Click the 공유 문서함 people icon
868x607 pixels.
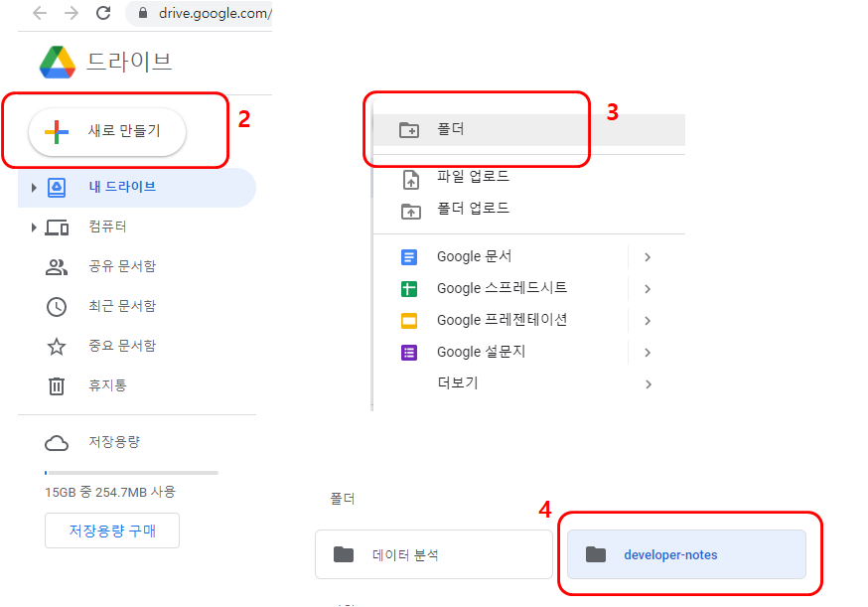click(57, 267)
